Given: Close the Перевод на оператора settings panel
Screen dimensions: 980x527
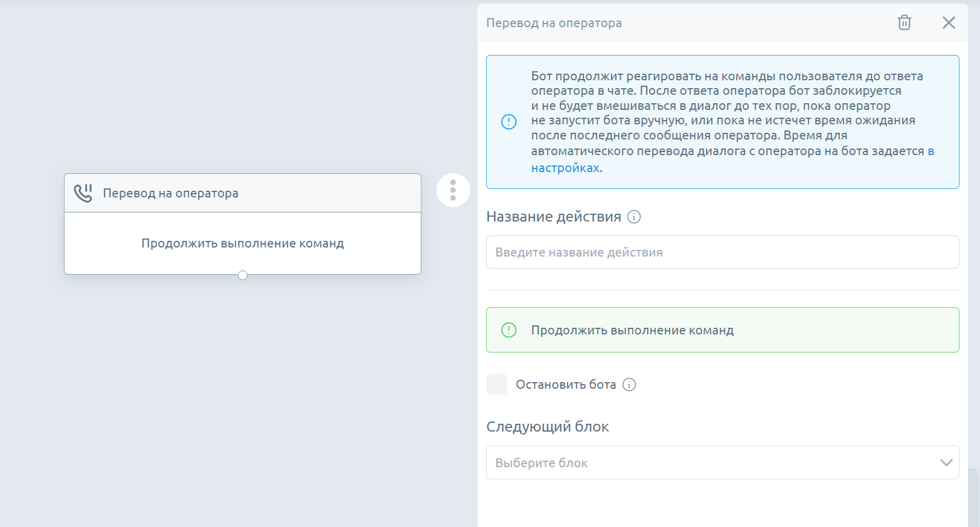Looking at the screenshot, I should [949, 23].
